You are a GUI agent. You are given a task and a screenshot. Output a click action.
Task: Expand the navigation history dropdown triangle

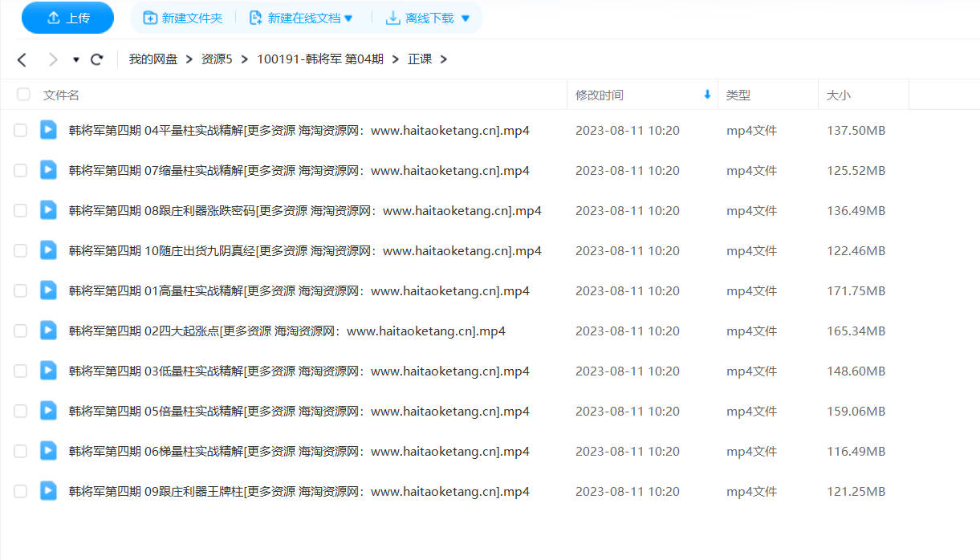point(76,59)
